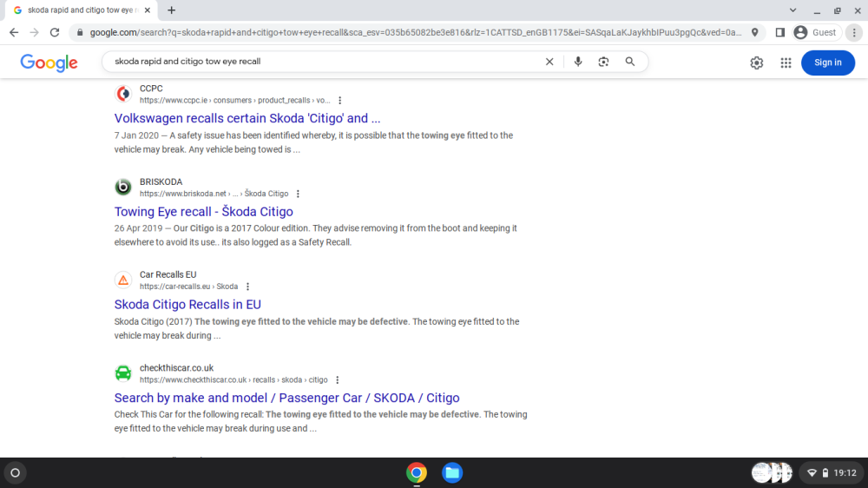Open Guest profile menu
This screenshot has height=488, width=868.
(815, 33)
